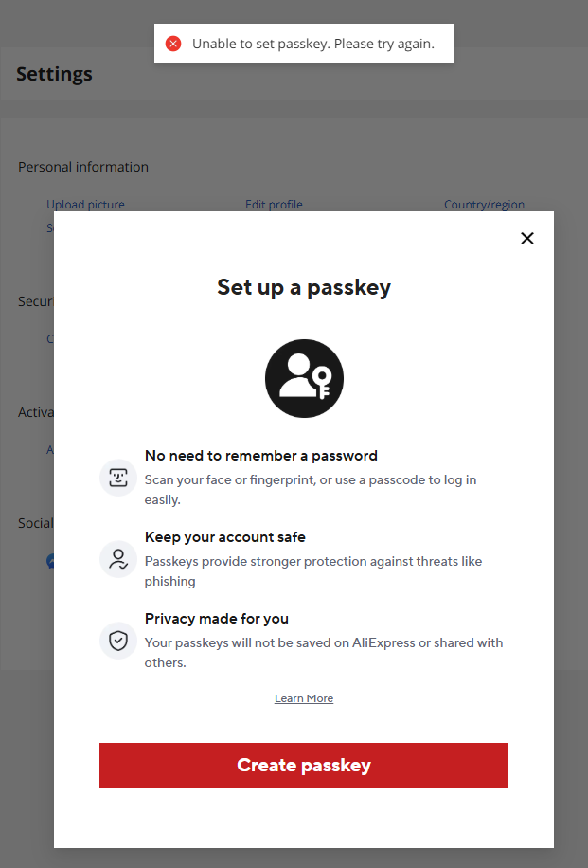Click the 'Set up a passkey' dialog title
This screenshot has height=868, width=588.
[x=304, y=287]
